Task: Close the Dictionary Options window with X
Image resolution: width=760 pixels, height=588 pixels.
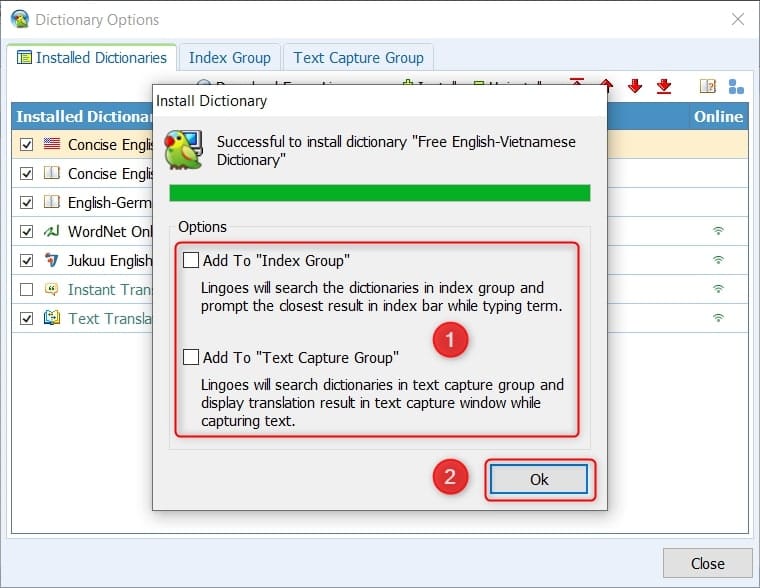Action: [x=738, y=19]
